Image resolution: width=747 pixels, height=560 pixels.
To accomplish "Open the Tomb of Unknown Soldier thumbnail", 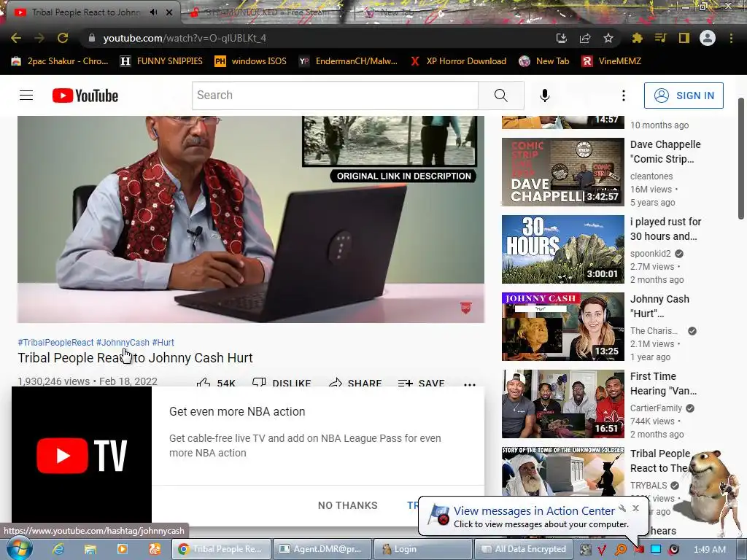I will click(562, 472).
